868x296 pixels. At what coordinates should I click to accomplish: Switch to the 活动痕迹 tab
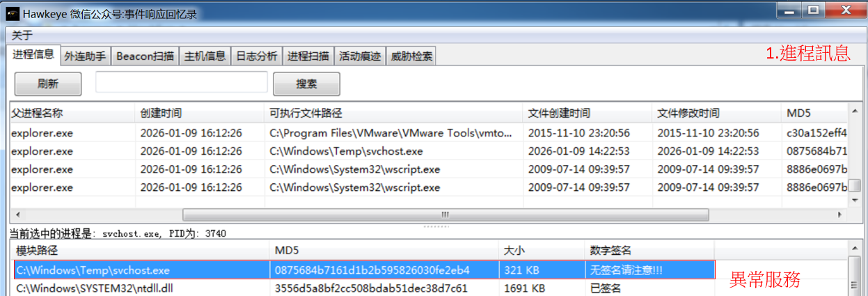point(360,56)
